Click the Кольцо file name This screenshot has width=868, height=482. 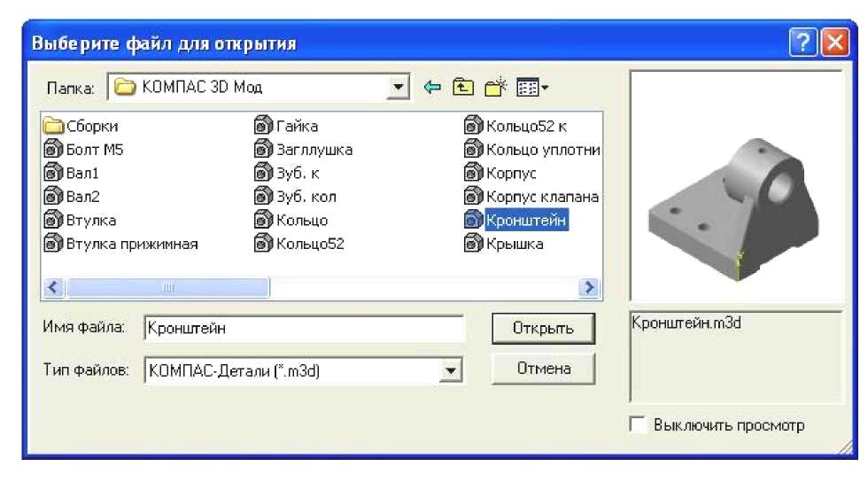[x=302, y=221]
